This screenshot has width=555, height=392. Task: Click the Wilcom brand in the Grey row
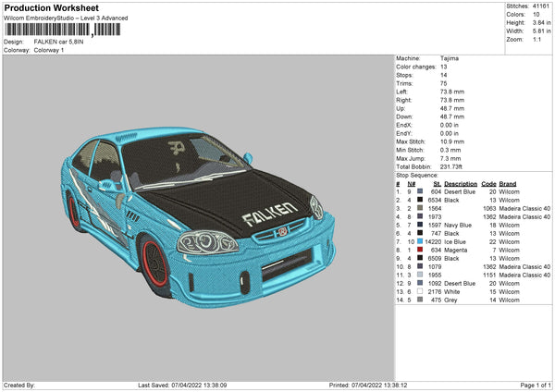510,300
